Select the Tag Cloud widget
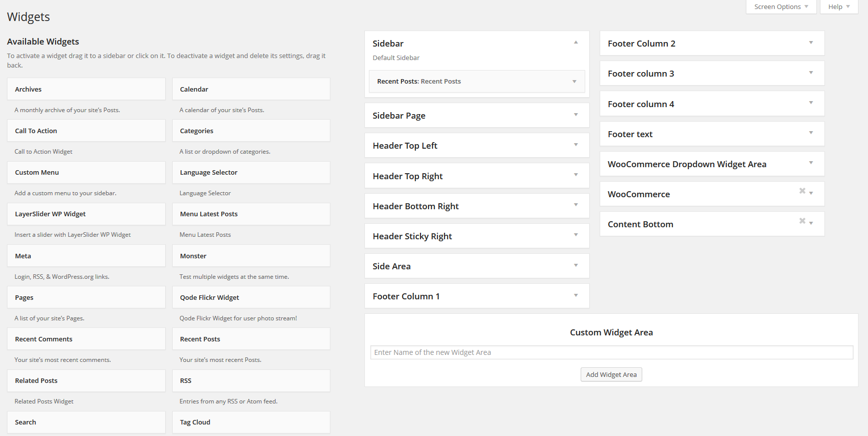 point(251,422)
